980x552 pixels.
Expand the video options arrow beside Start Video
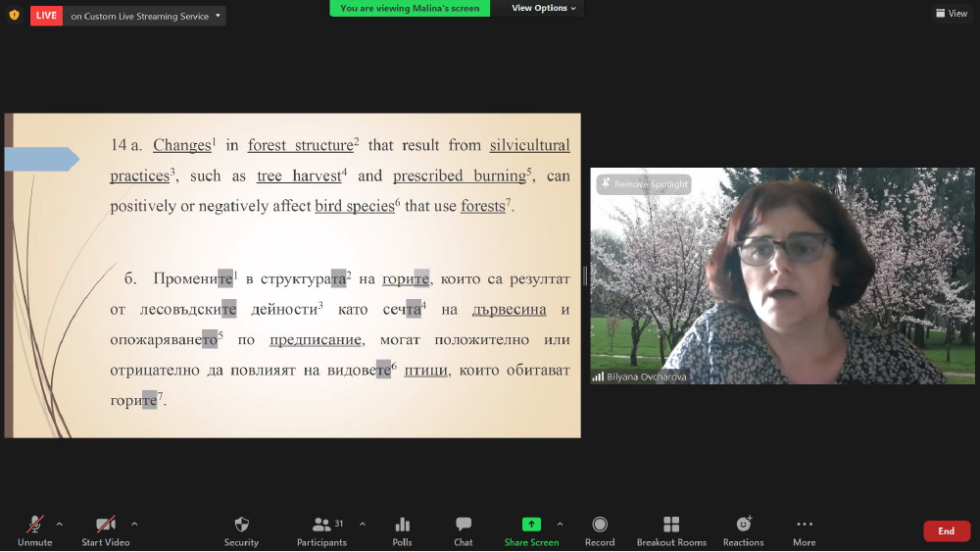134,524
